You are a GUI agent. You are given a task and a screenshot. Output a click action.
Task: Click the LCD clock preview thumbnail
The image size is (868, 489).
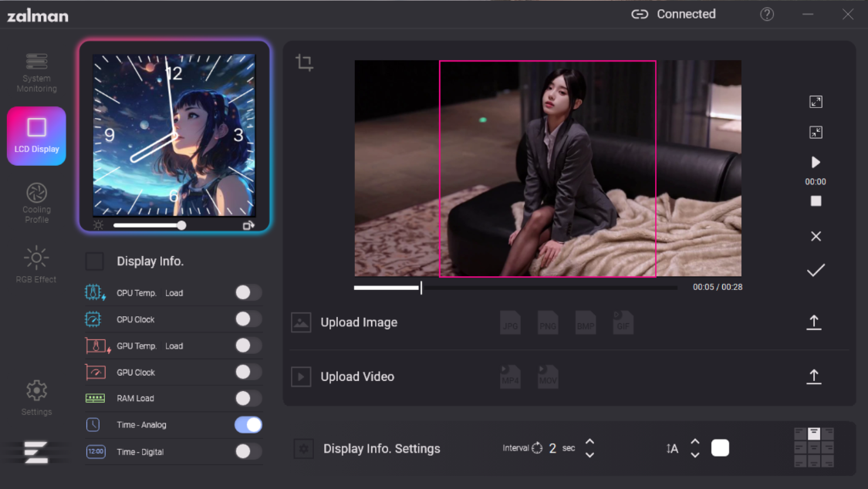click(174, 135)
